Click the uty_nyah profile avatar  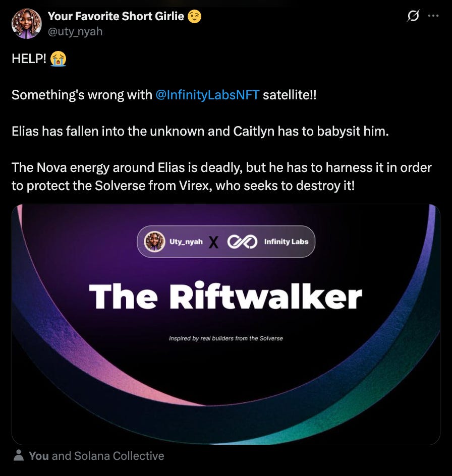[26, 24]
